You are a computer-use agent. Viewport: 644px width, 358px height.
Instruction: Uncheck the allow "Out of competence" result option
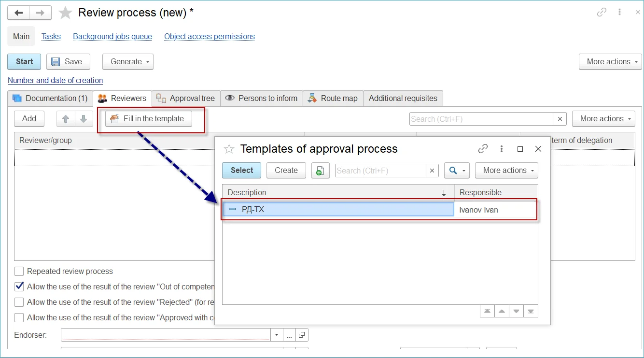(x=19, y=286)
